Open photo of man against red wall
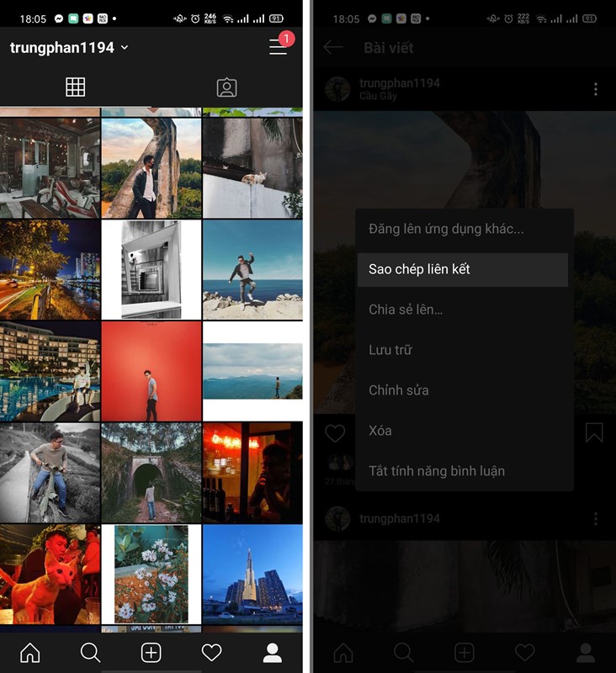Viewport: 616px width, 673px height. click(151, 371)
